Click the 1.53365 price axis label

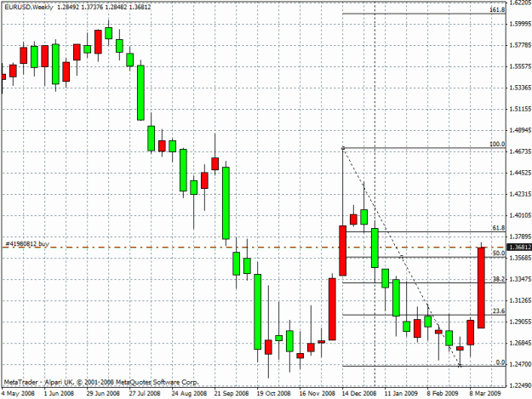point(520,88)
